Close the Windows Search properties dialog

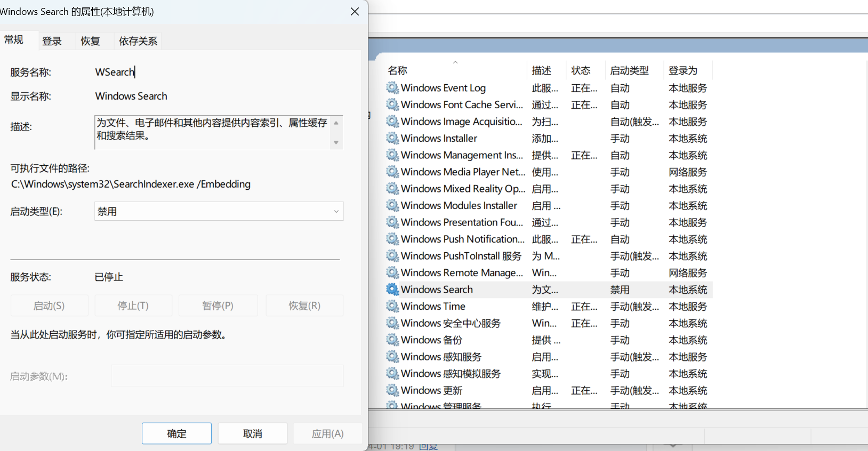(x=355, y=12)
